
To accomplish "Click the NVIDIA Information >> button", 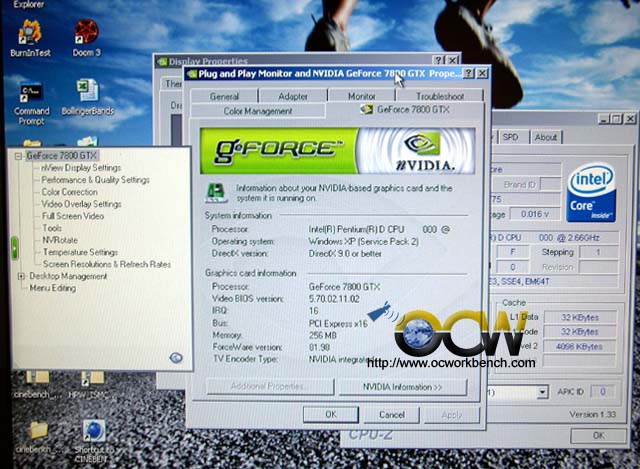I will 403,387.
